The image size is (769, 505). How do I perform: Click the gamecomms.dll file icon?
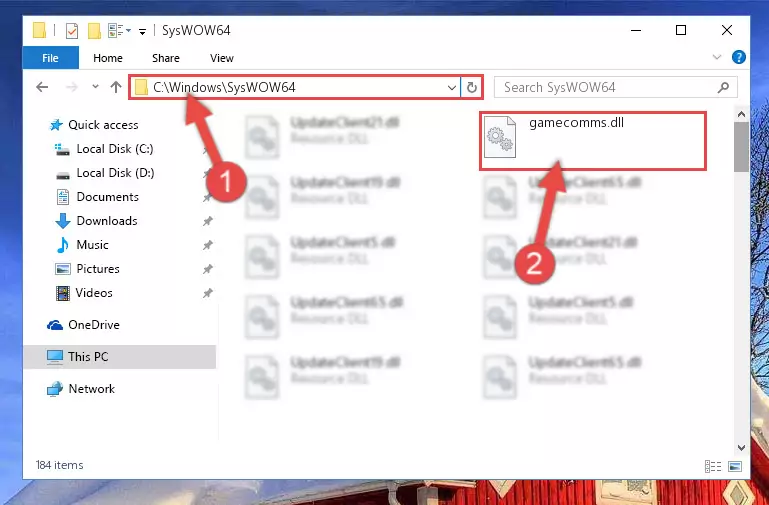(500, 137)
